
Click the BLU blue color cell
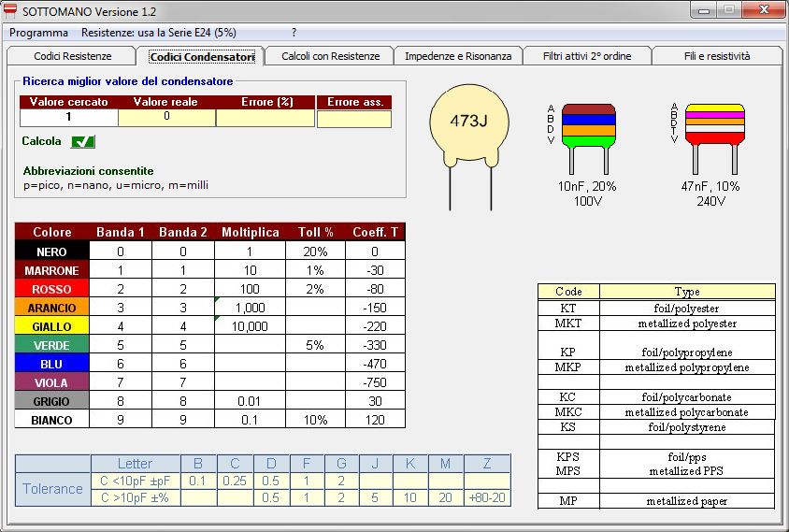click(52, 364)
